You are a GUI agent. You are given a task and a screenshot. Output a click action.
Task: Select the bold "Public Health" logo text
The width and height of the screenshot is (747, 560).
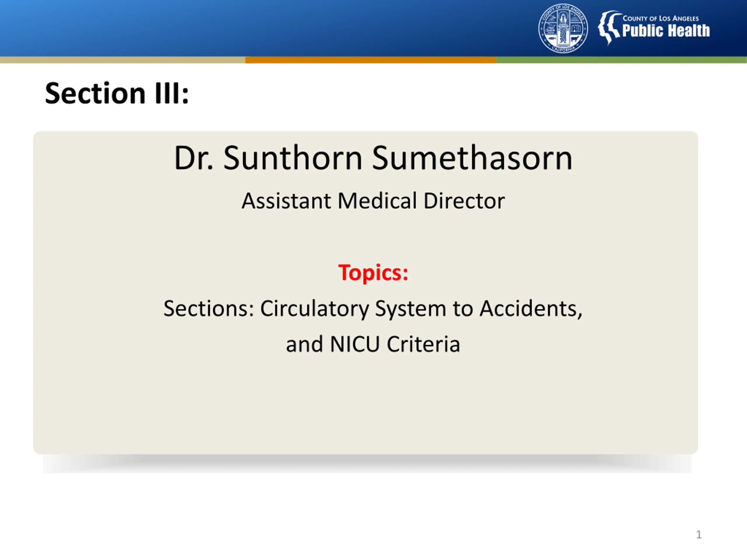tap(666, 31)
